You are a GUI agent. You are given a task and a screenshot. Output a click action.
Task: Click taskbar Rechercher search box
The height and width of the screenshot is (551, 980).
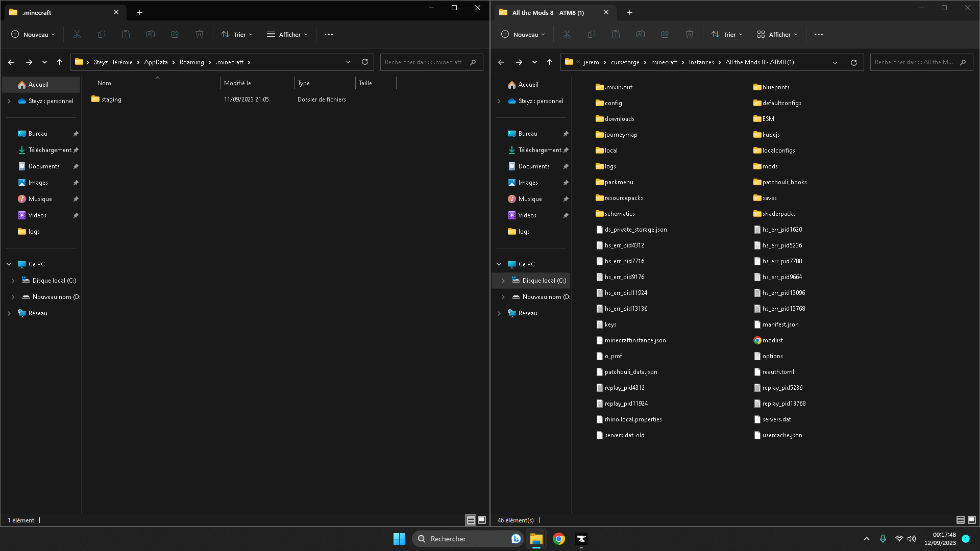pos(468,539)
